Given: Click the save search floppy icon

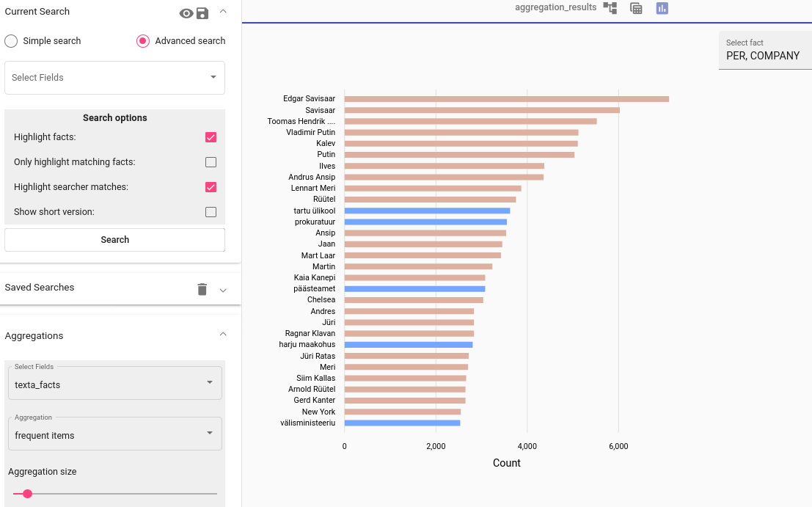Looking at the screenshot, I should click(202, 13).
